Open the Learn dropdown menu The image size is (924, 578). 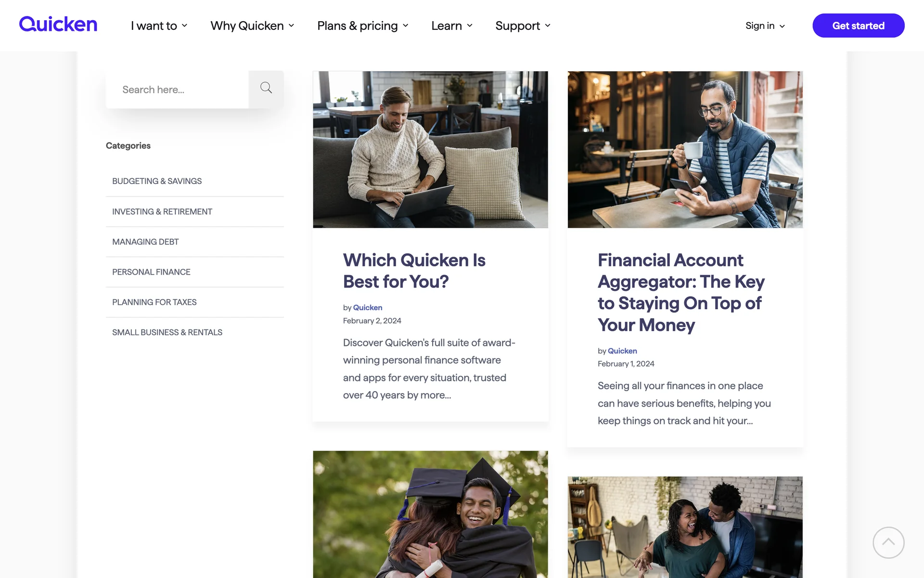pos(451,26)
